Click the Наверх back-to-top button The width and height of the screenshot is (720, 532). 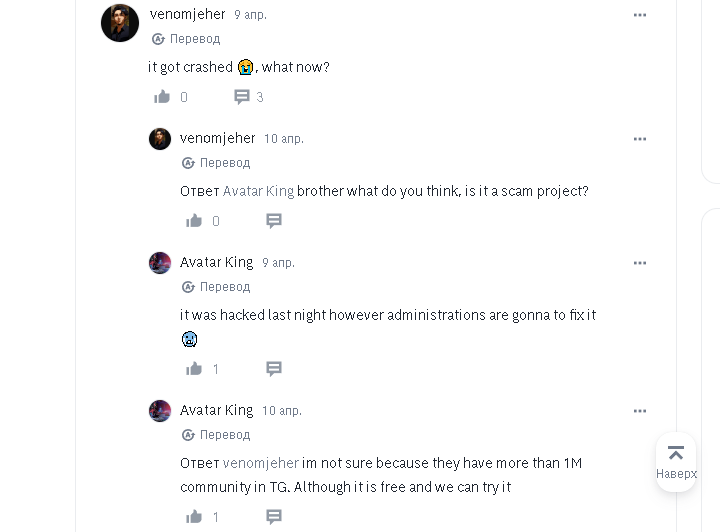[x=676, y=462]
